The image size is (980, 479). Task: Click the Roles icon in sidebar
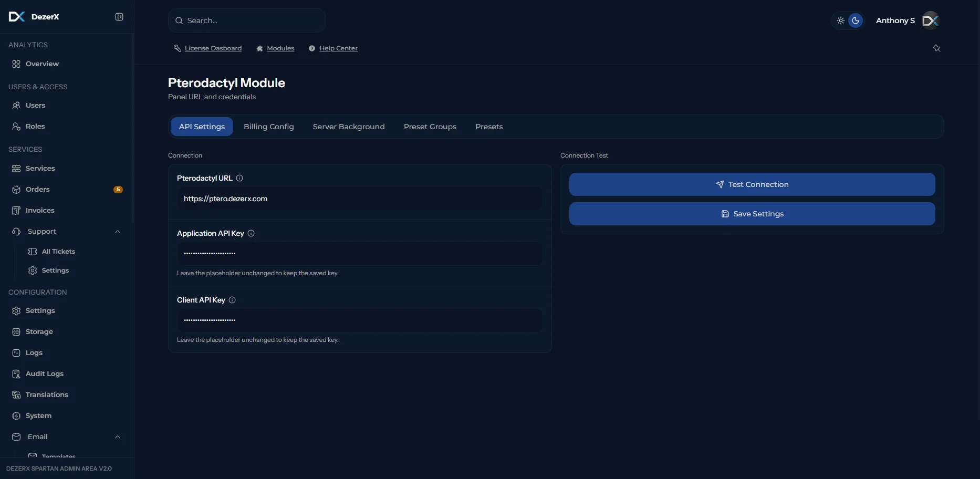coord(16,127)
